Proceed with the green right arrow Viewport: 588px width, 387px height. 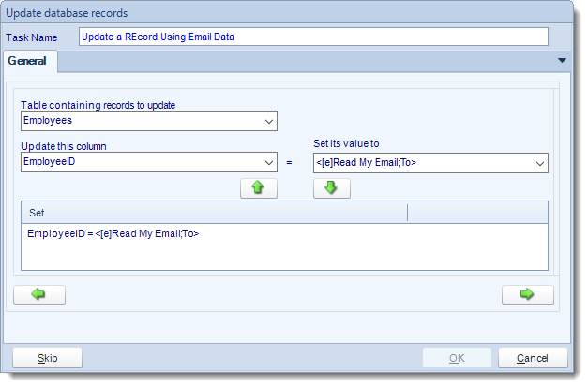[x=527, y=294]
